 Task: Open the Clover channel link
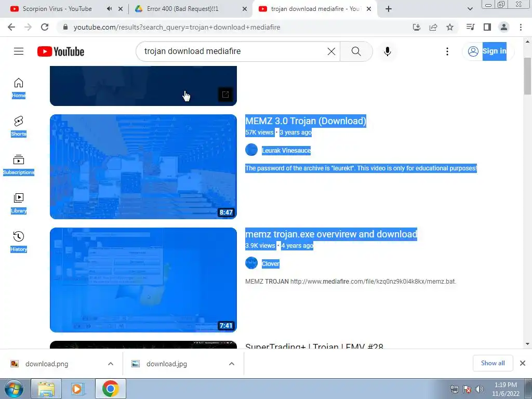(x=270, y=263)
